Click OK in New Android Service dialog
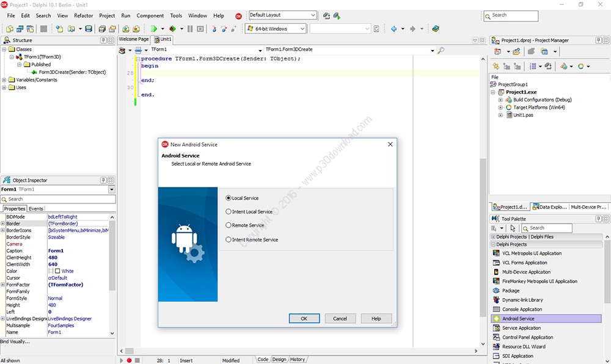Screen dimensions: 611x364 click(x=304, y=318)
